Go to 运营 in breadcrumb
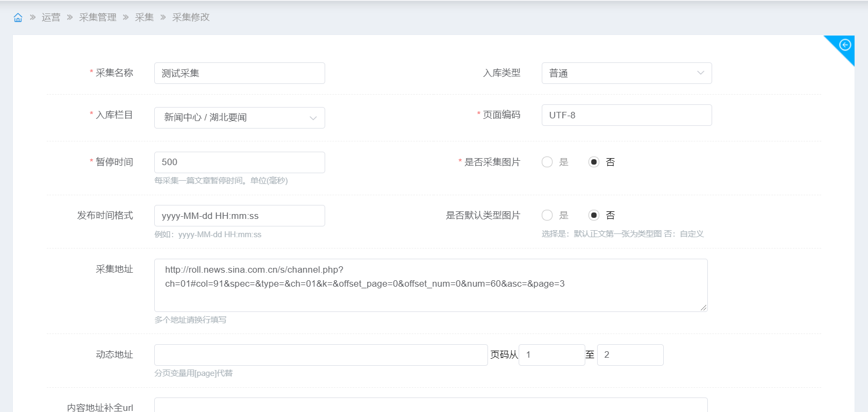Screen dimensions: 868x412 (x=51, y=18)
